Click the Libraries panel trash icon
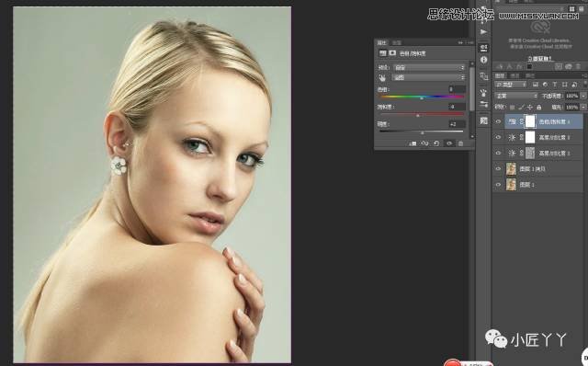Image resolution: width=588 pixels, height=366 pixels. point(578,66)
